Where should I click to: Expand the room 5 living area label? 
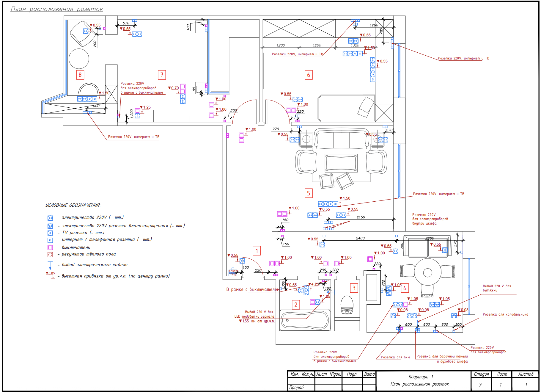pos(308,193)
